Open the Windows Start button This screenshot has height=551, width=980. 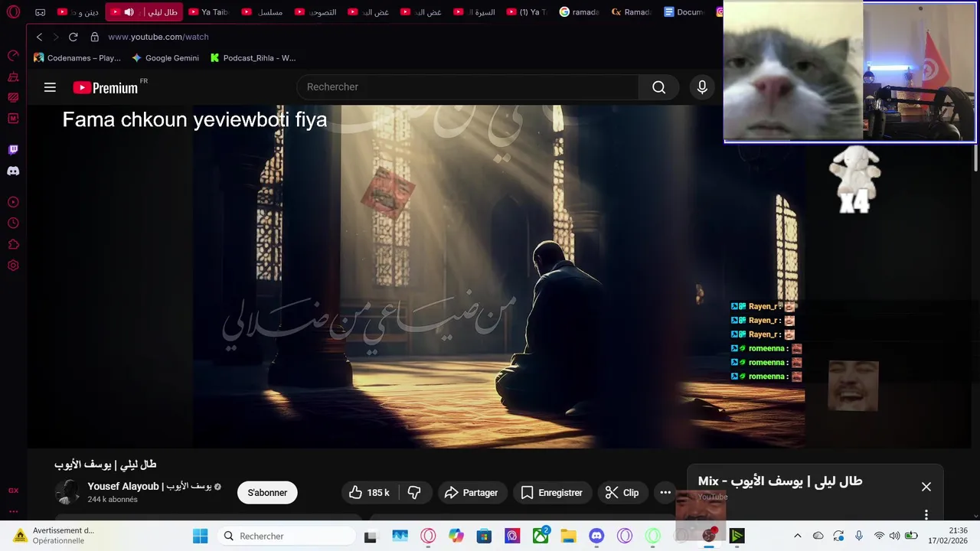coord(200,536)
